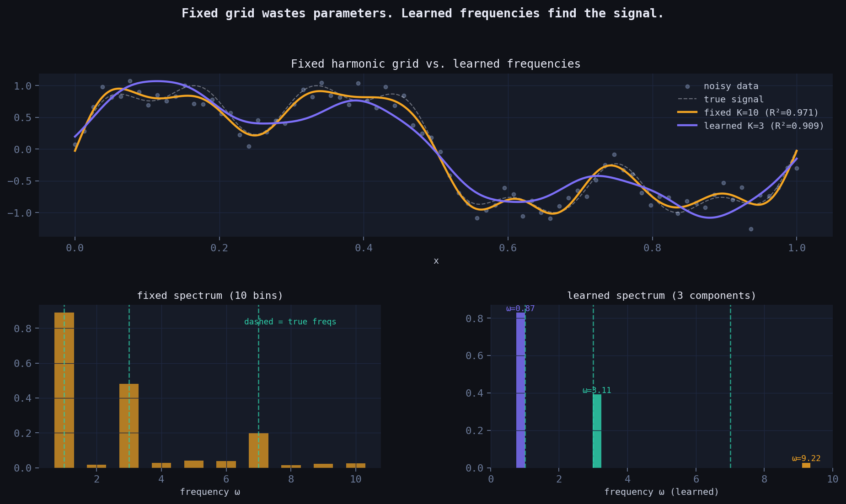The width and height of the screenshot is (846, 504).
Task: Click the 'Fixed harmonic grid vs. learned frequencies' title
Action: pyautogui.click(x=435, y=64)
